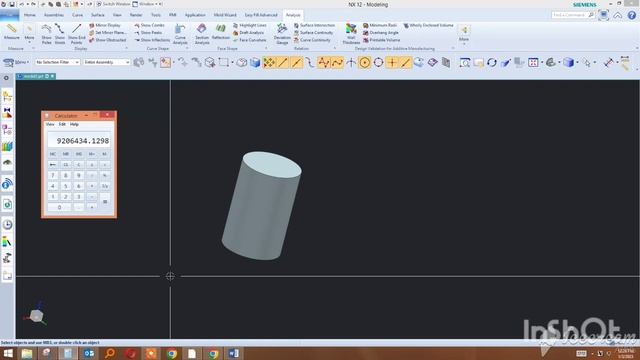The height and width of the screenshot is (360, 640).
Task: Click the 7 key in the Calculator window
Action: tap(53, 175)
